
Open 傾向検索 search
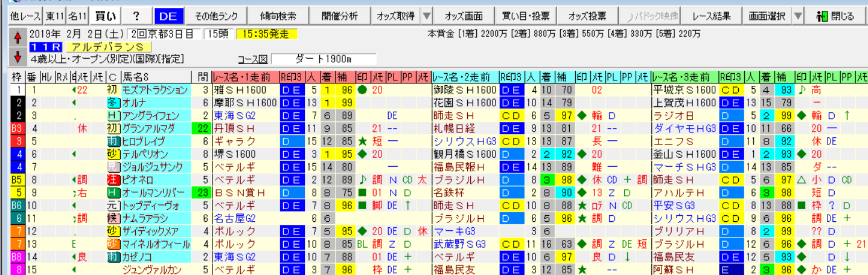[278, 16]
